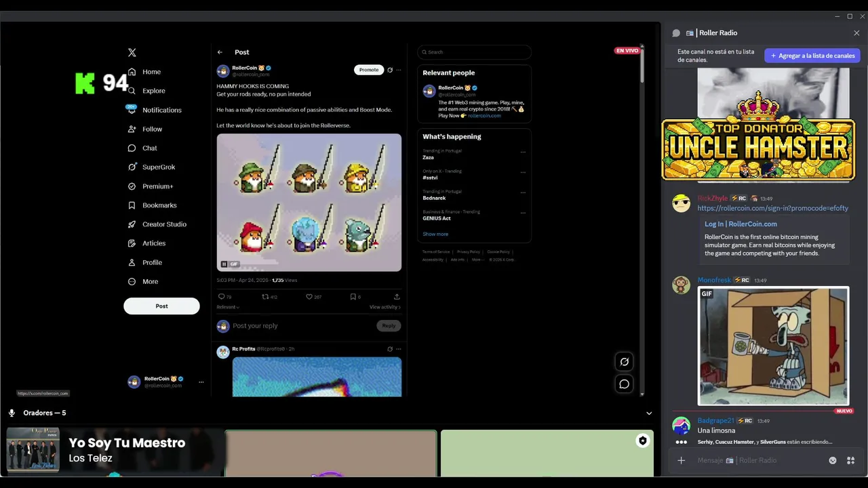Open options for the GENIUS Act trend

click(x=523, y=213)
